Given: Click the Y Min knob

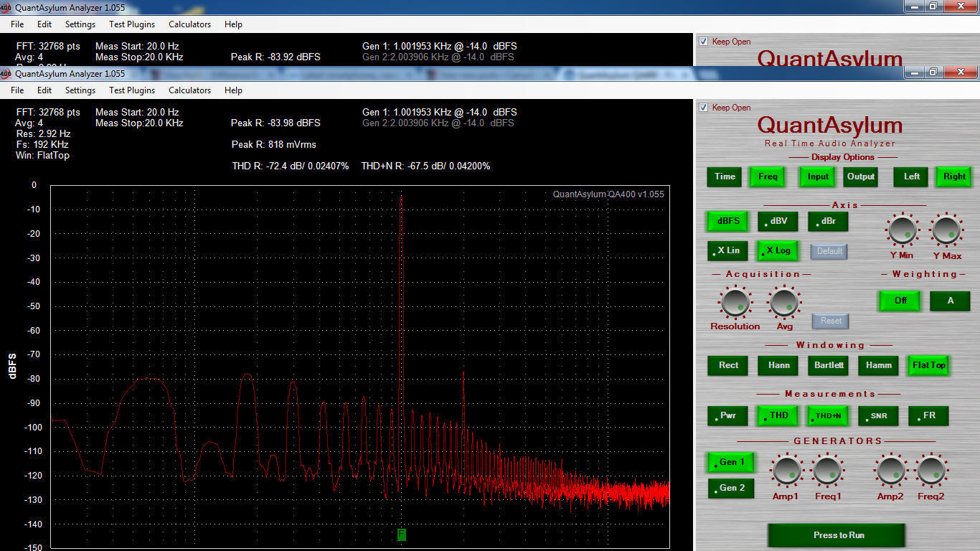Looking at the screenshot, I should pos(902,231).
